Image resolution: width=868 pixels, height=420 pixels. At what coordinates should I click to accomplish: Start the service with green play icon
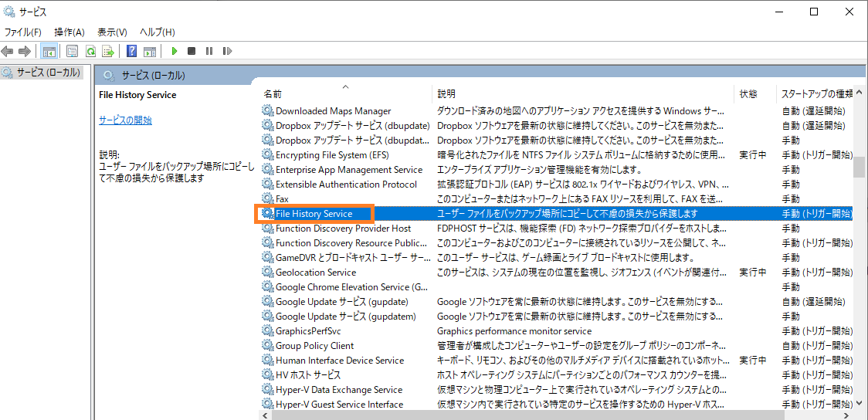tap(175, 52)
